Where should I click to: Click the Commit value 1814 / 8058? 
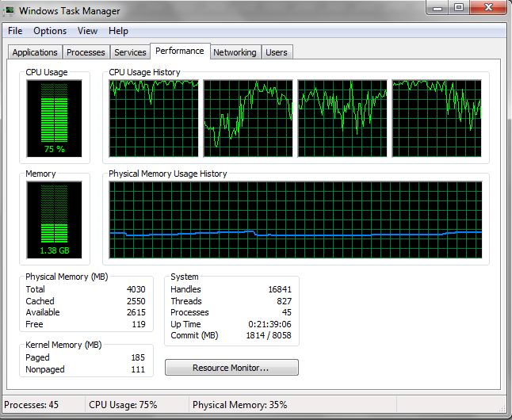(269, 335)
